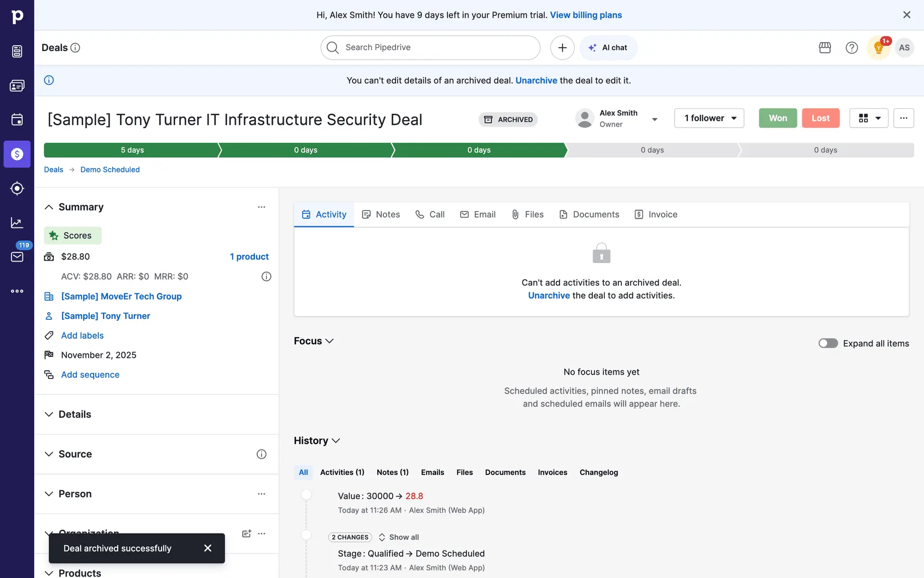Open Sales Assistant lightbulb icon
Viewport: 924px width, 578px height.
tap(878, 48)
